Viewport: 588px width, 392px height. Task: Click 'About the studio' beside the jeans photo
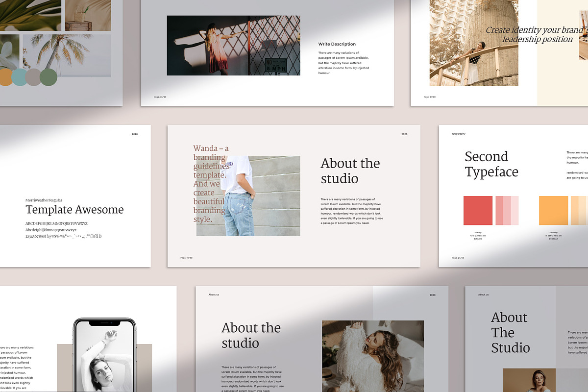click(350, 171)
